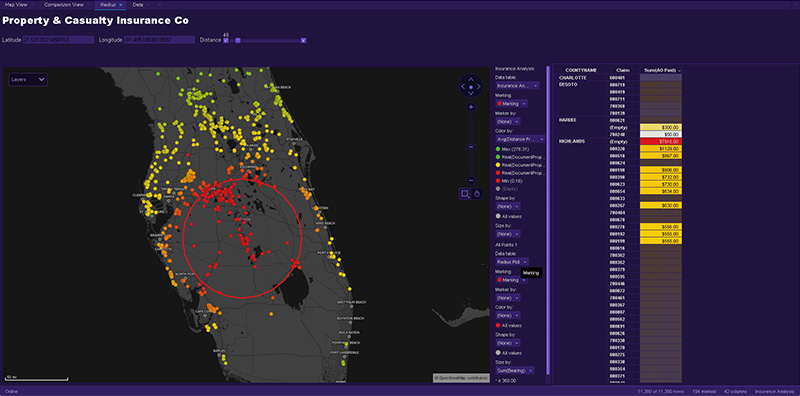Open the Avg(Distance Fr... Color by dropdown
Image resolution: width=800 pixels, height=396 pixels.
pyautogui.click(x=520, y=139)
